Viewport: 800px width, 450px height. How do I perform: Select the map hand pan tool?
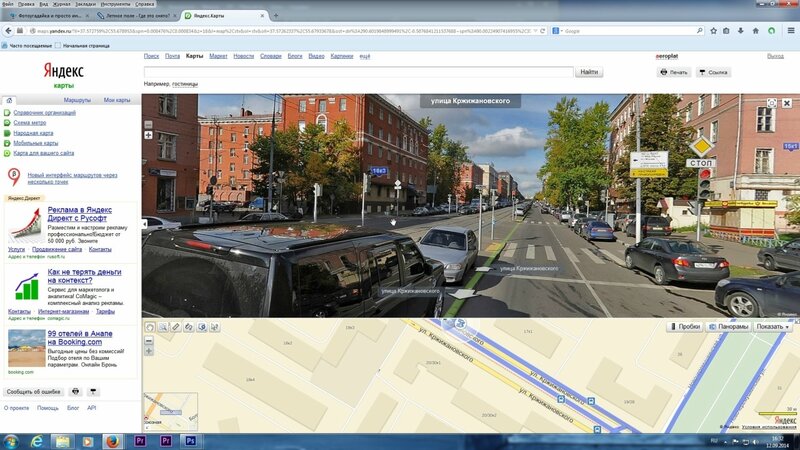point(149,327)
